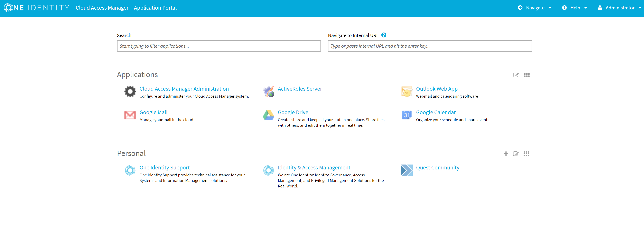Image resolution: width=644 pixels, height=230 pixels.
Task: Click the Outlook Web App icon
Action: 407,91
